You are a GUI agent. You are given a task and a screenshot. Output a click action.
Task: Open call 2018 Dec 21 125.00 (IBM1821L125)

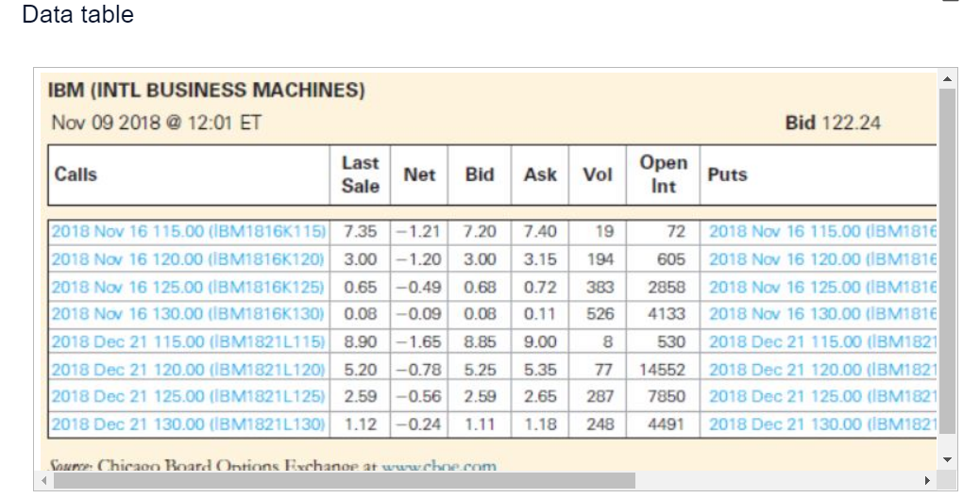point(188,396)
